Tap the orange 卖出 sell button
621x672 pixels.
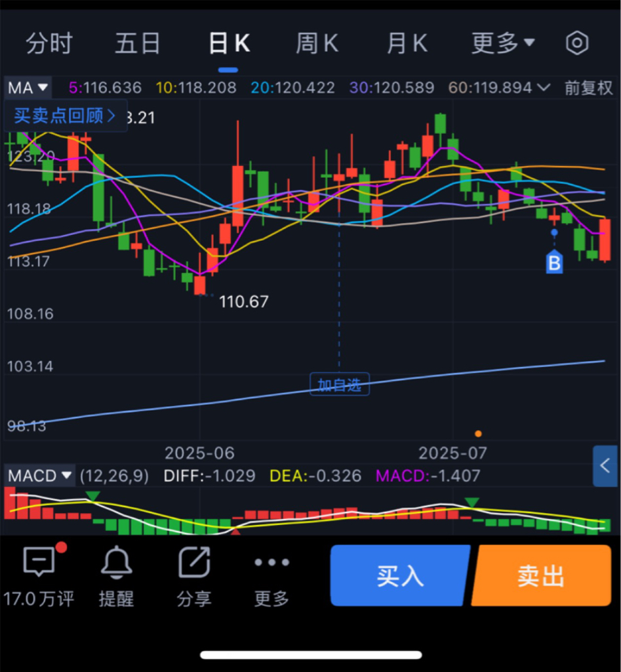coord(542,575)
